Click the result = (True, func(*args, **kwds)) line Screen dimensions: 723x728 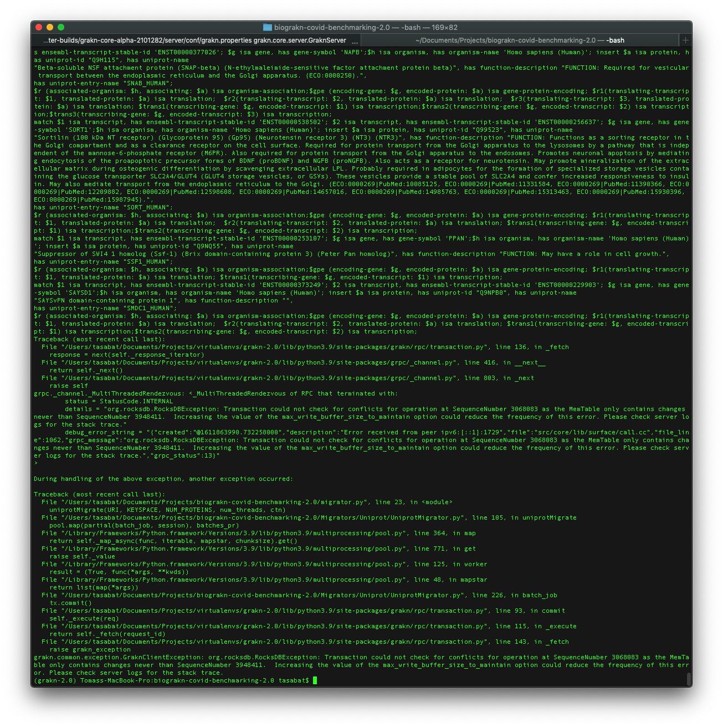[119, 572]
